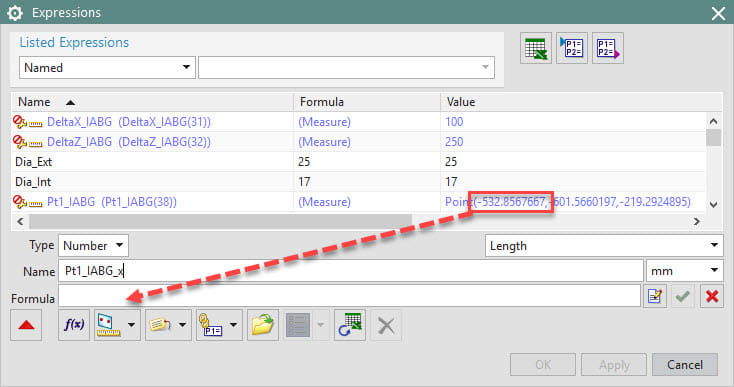The width and height of the screenshot is (734, 387).
Task: Select the Dia_Int expression row
Action: pos(358,182)
